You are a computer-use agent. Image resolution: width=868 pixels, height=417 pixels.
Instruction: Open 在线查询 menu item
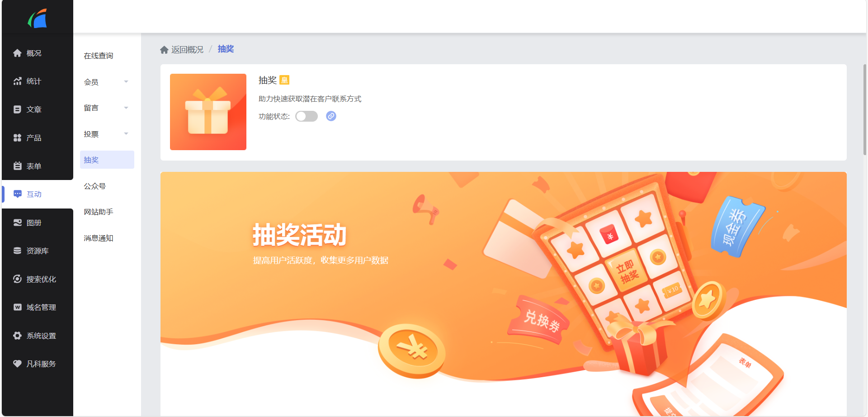coord(98,56)
